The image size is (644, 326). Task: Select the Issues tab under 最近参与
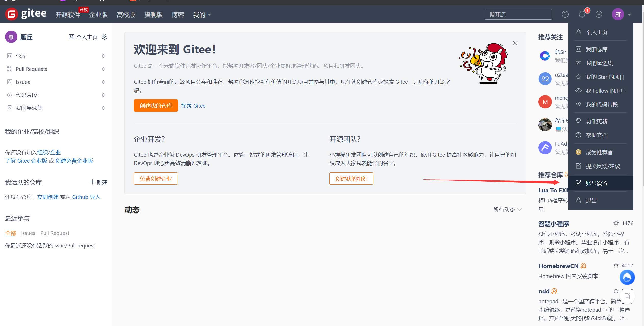28,233
